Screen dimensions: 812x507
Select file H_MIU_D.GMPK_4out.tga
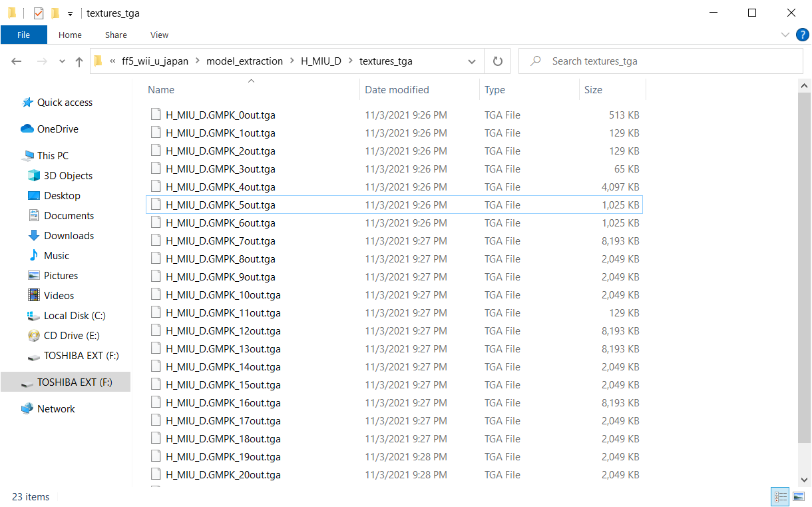[220, 187]
